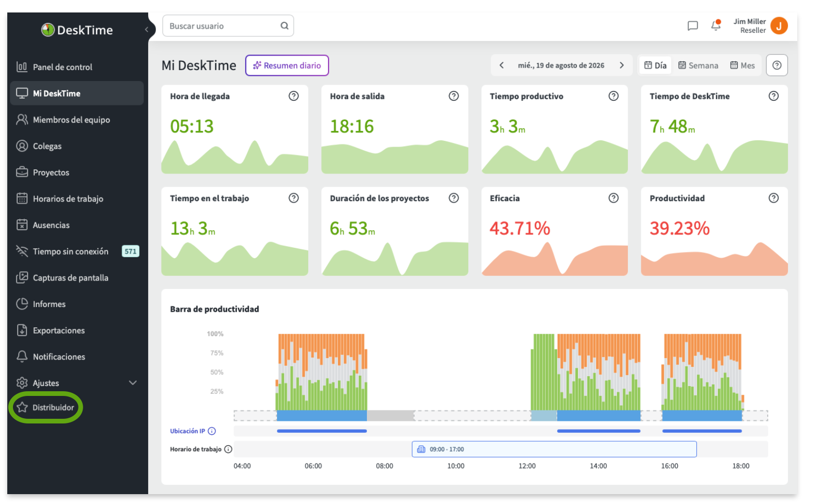Click the 13h 3m time at work value
This screenshot has width=816, height=504.
pyautogui.click(x=193, y=228)
